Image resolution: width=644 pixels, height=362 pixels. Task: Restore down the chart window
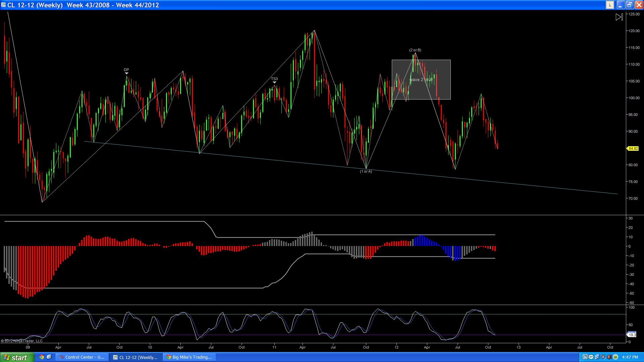(630, 5)
